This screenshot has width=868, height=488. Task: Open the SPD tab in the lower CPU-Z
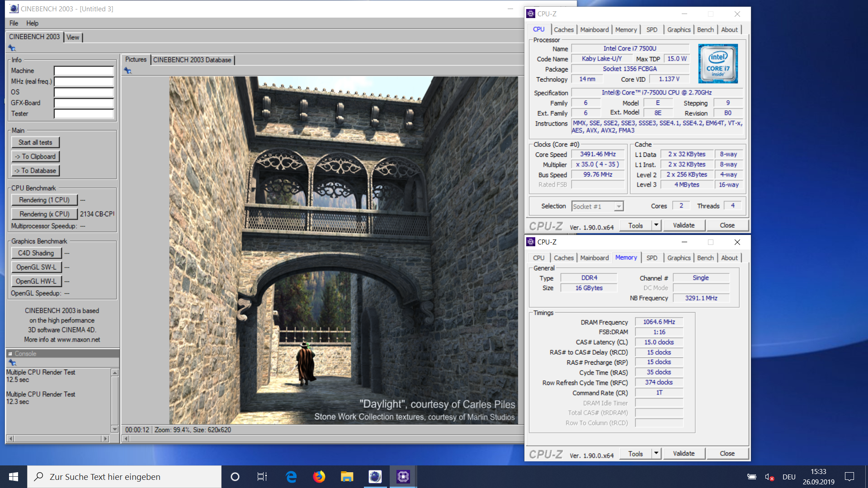tap(652, 258)
